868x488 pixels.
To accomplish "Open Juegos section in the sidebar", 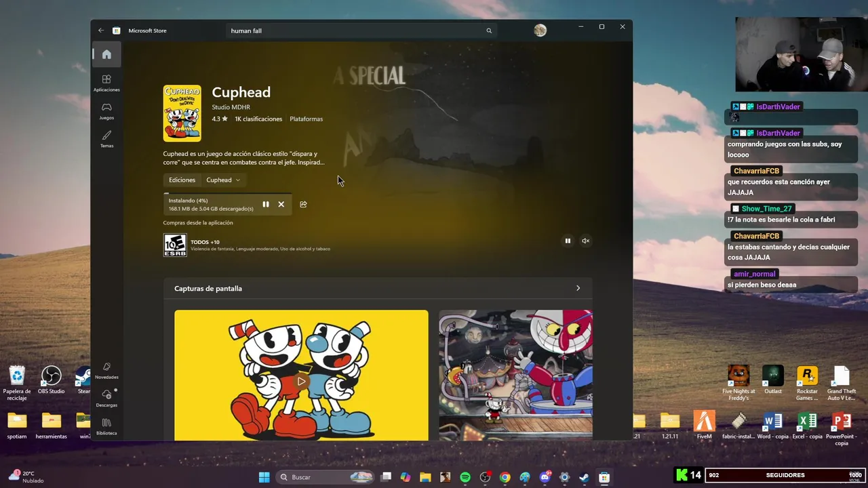I will pyautogui.click(x=106, y=111).
